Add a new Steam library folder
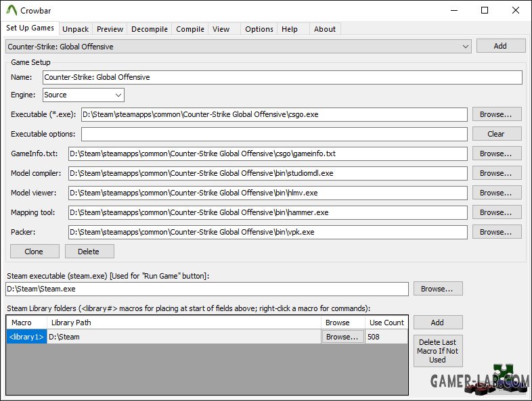This screenshot has width=532, height=401. click(438, 323)
